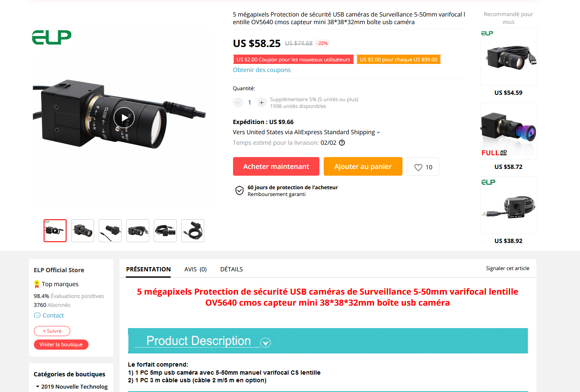The width and height of the screenshot is (580, 392).
Task: Click the Top marques medal icon
Action: click(37, 284)
